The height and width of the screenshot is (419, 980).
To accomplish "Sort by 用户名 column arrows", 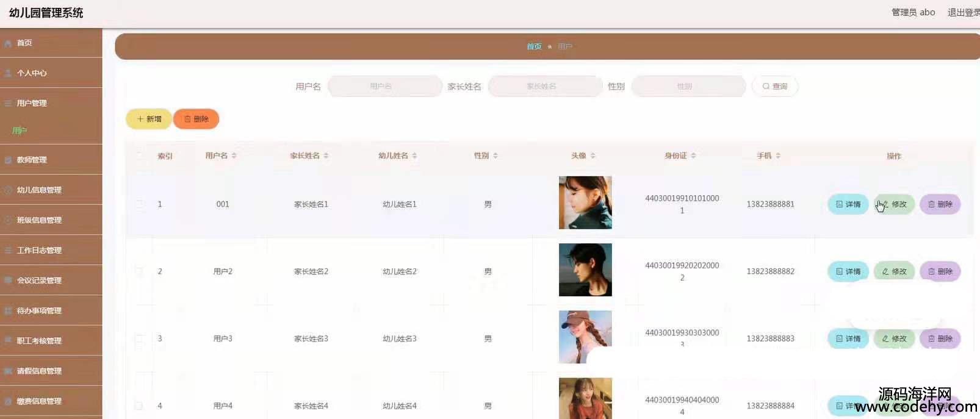I will (x=234, y=156).
